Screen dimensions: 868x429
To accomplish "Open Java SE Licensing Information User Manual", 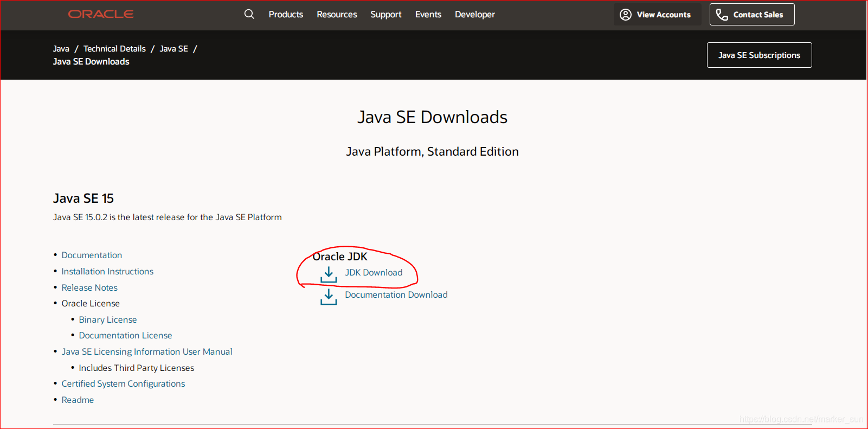I will [147, 352].
